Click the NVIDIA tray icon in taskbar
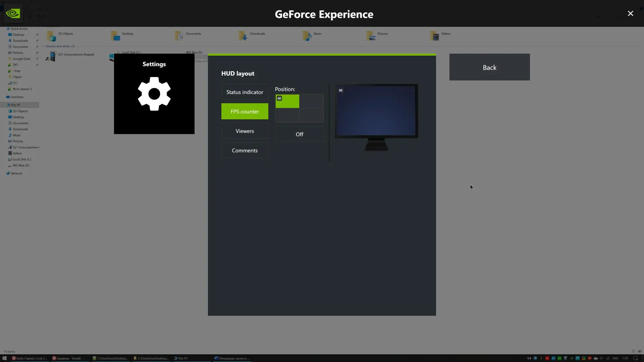The image size is (644, 362). pos(572,358)
